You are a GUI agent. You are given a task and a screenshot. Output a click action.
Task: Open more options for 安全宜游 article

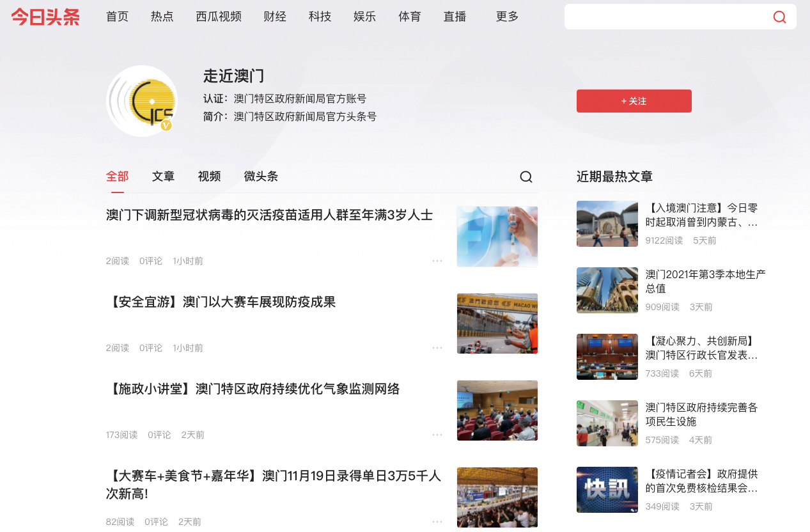(437, 348)
